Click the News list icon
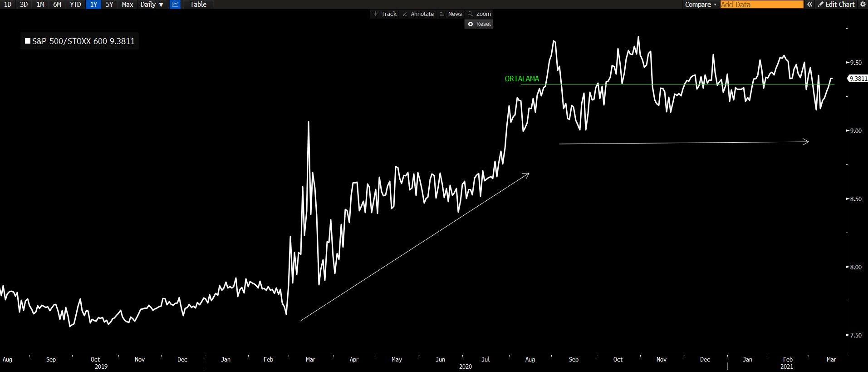This screenshot has width=868, height=372. point(442,14)
